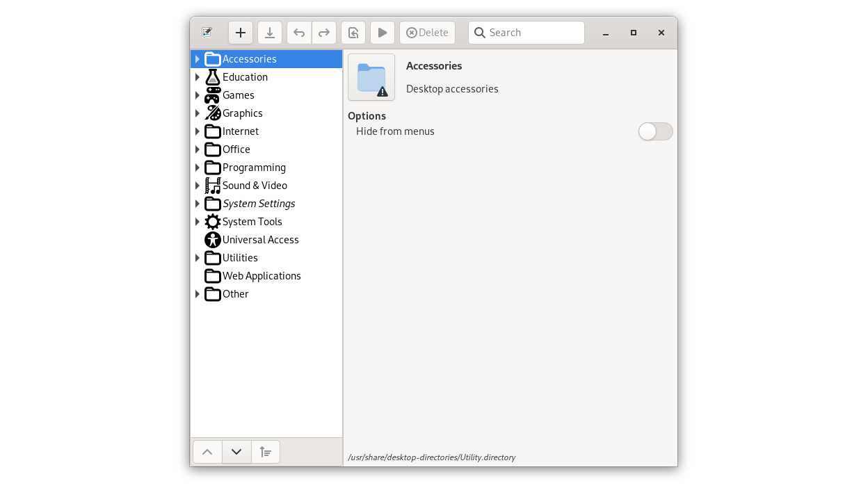Viewport: 868px width, 488px height.
Task: Click the save launcher download icon
Action: 270,33
